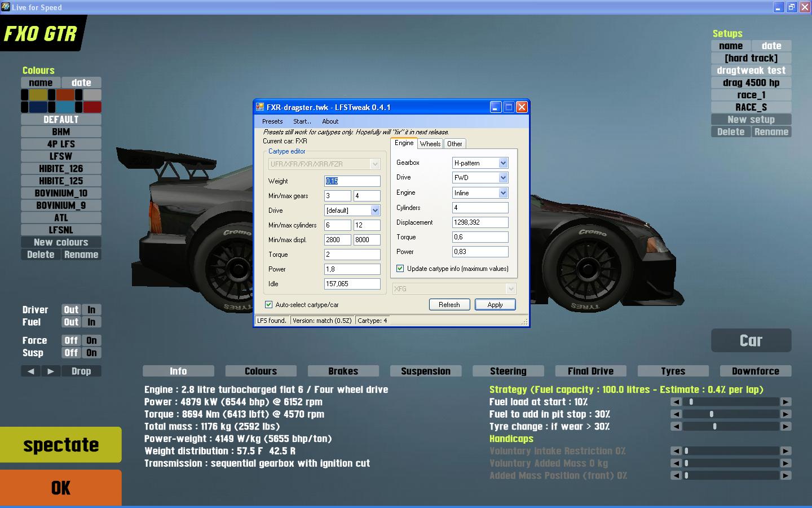Click the orange OK button
The image size is (812, 508).
[61, 488]
